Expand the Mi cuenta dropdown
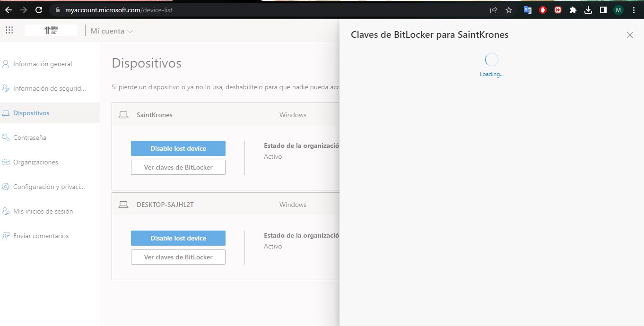 tap(112, 31)
